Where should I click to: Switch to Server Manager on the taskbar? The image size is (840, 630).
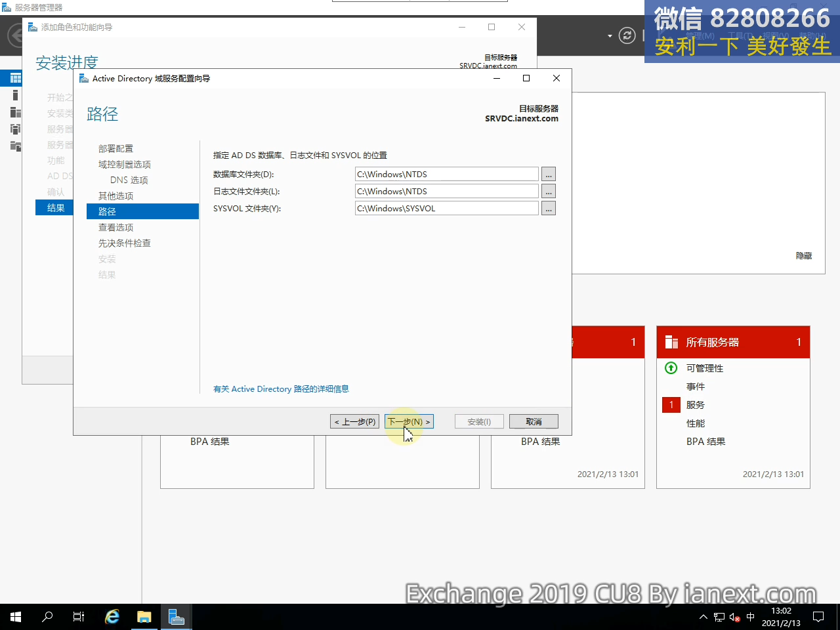click(x=177, y=617)
